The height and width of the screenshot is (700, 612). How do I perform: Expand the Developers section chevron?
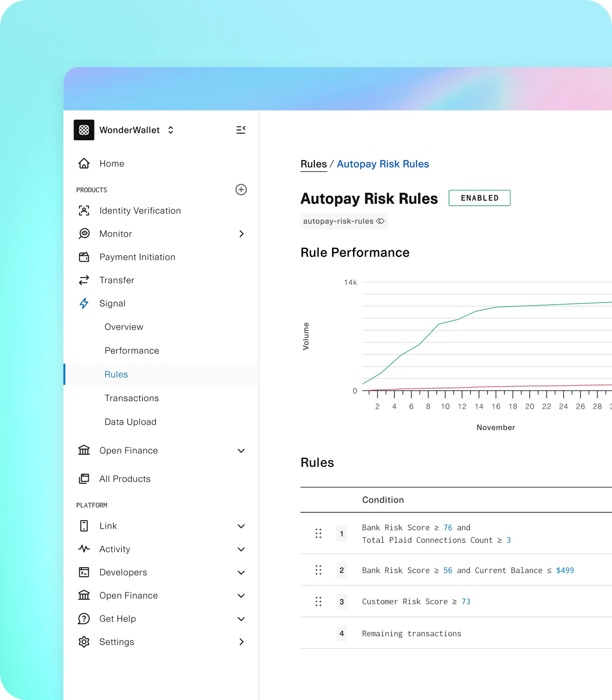coord(241,572)
